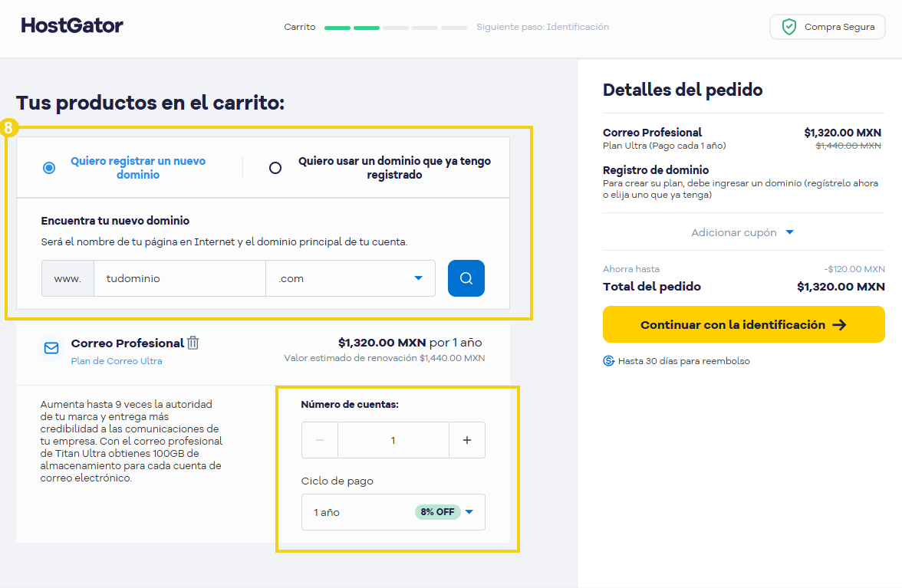902x588 pixels.
Task: Click the -$120.00 MXN savings amount
Action: pos(854,269)
